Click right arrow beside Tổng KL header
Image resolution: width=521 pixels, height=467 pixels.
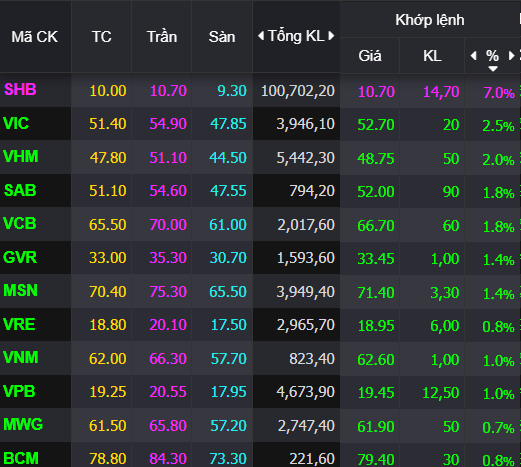tap(331, 36)
